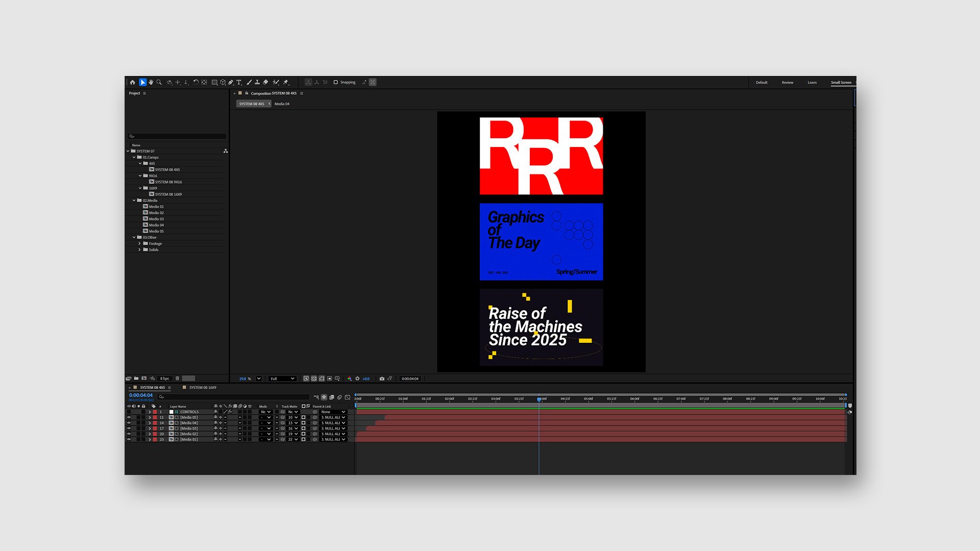Screen dimensions: 980x551
Task: Click the show channel RGB icon
Action: [350, 379]
